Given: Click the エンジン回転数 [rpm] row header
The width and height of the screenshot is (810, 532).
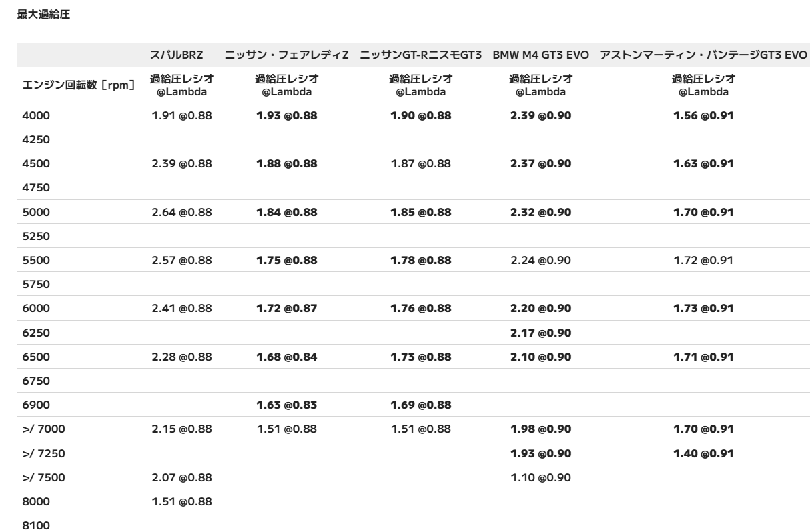Looking at the screenshot, I should tap(79, 84).
